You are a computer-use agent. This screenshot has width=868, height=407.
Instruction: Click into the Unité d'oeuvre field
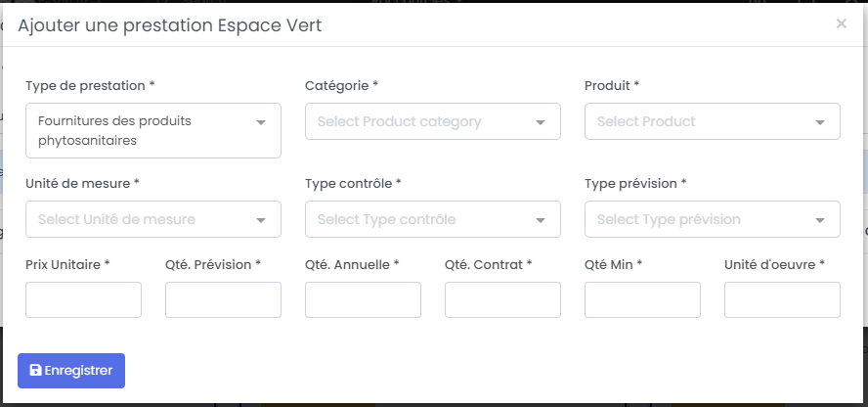click(782, 300)
